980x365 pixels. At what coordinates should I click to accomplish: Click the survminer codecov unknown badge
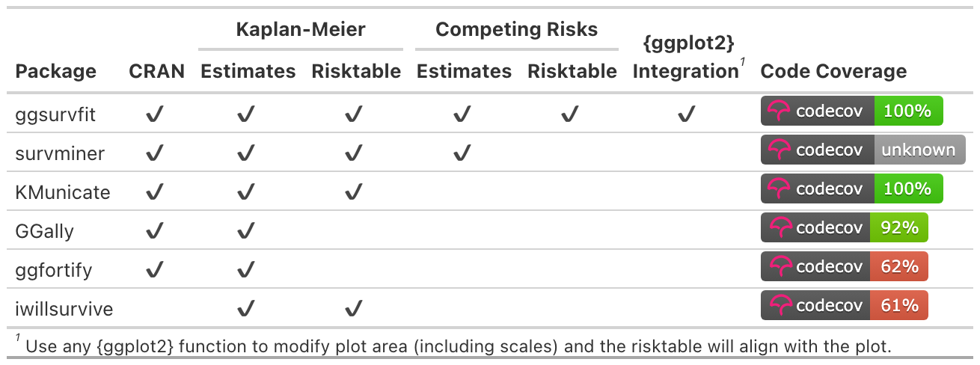(863, 150)
